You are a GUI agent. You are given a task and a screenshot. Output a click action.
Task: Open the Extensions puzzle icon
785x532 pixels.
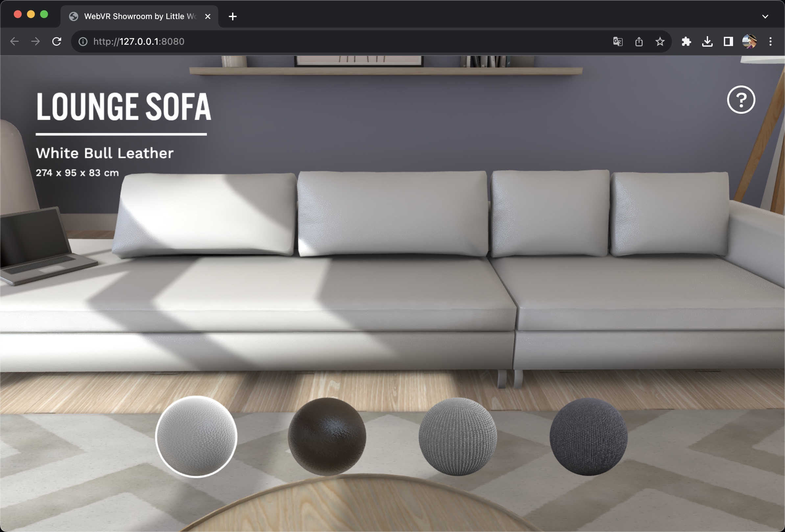(x=686, y=41)
